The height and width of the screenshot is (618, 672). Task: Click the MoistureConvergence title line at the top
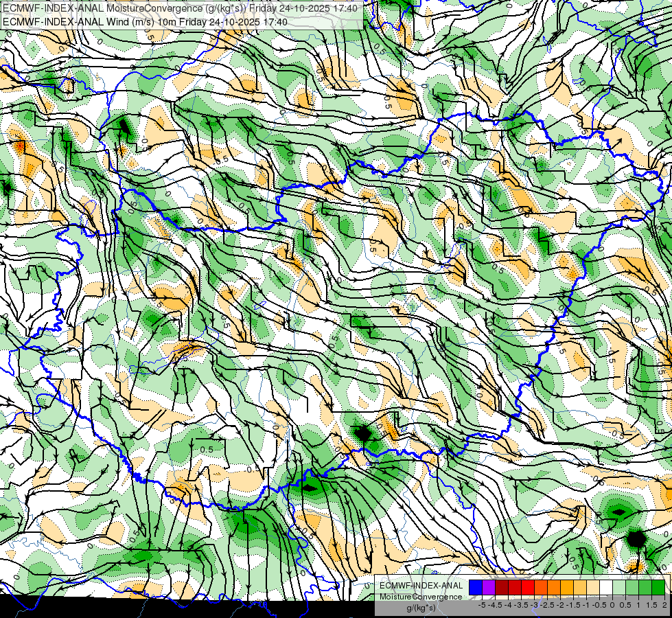[x=181, y=8]
